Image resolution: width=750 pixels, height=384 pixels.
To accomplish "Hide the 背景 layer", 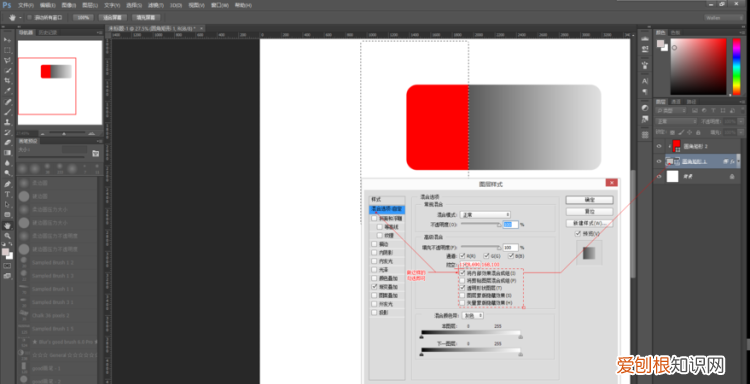I will tap(659, 176).
